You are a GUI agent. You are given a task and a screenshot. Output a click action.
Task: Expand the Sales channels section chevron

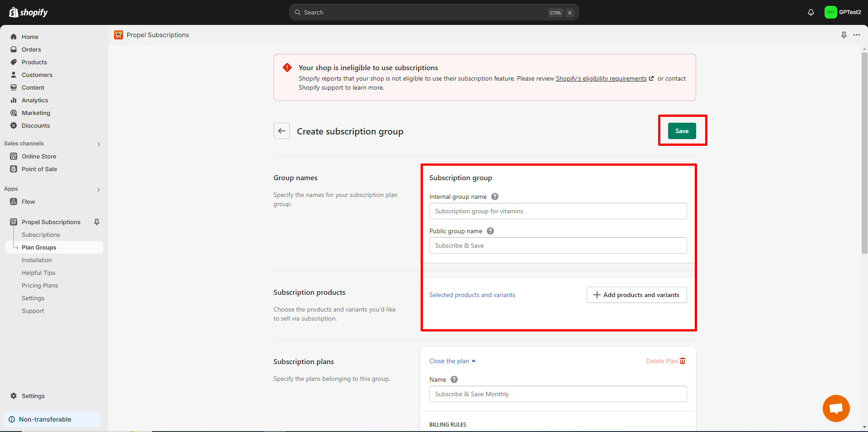(99, 144)
